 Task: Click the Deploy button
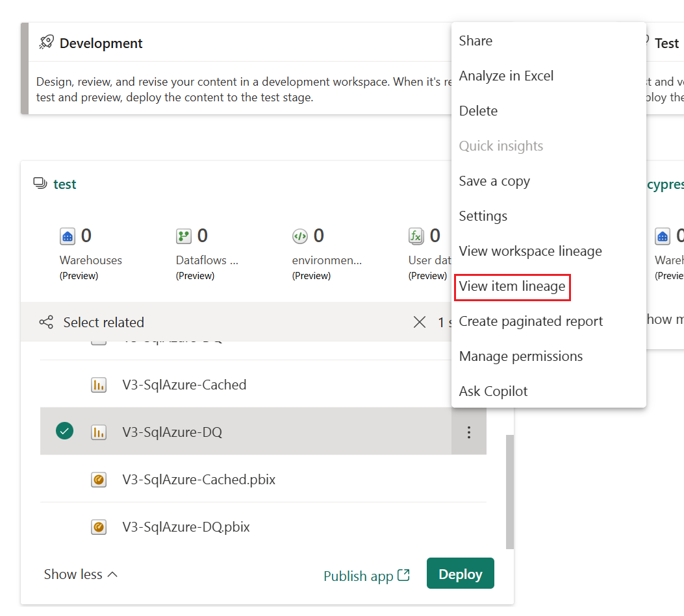pyautogui.click(x=460, y=573)
